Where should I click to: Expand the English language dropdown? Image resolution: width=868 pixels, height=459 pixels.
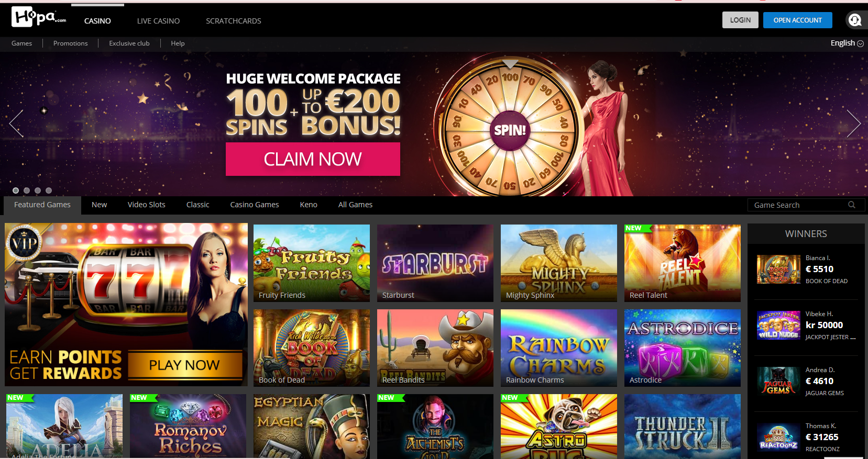pos(847,43)
